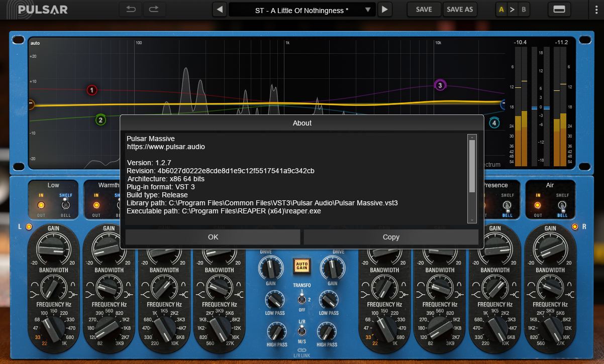Click the left LOW PASS filter knob
The height and width of the screenshot is (364, 604).
pyautogui.click(x=276, y=301)
